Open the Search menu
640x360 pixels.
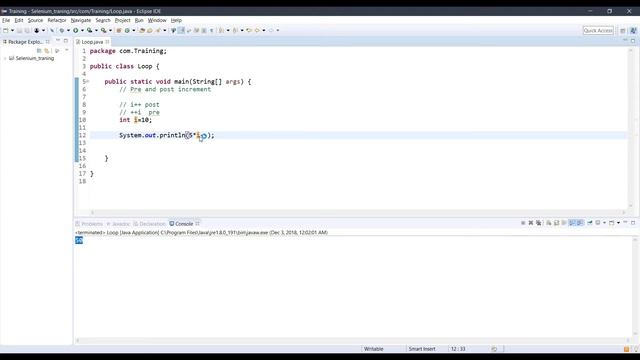click(x=103, y=20)
